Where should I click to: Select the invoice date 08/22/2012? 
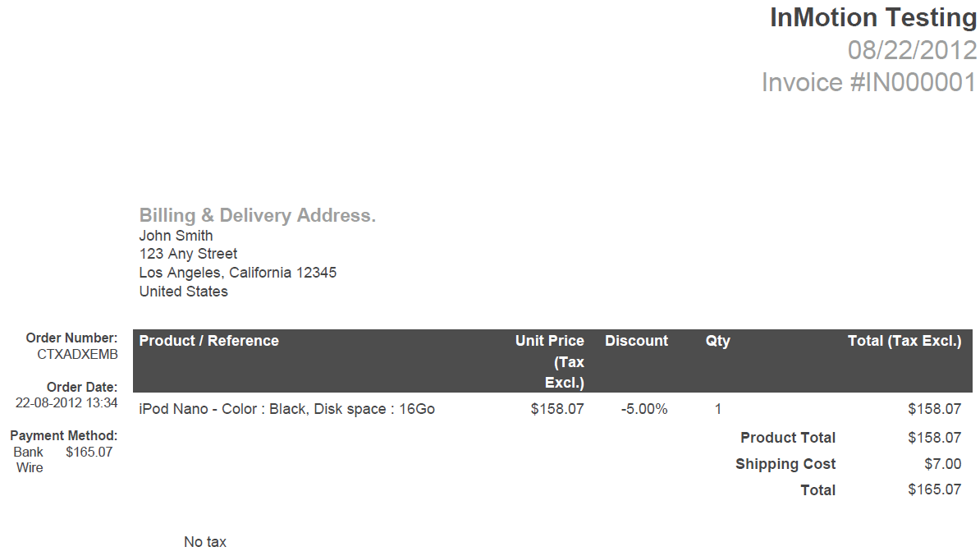pos(912,50)
